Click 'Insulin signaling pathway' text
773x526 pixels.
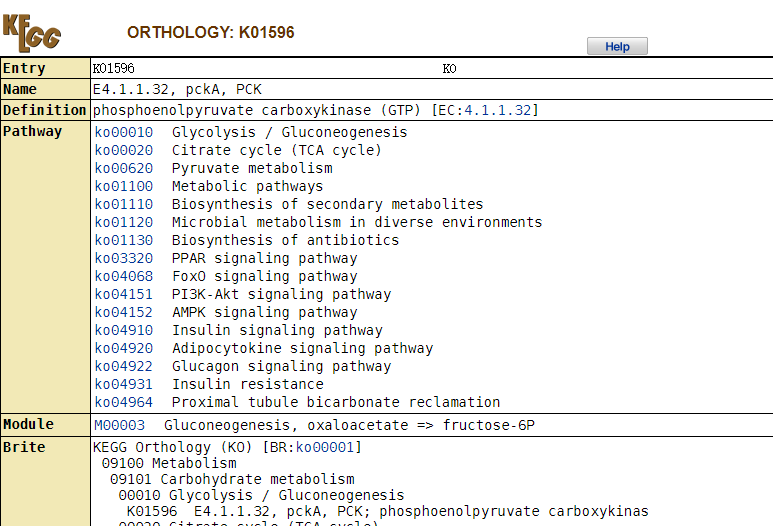(277, 330)
